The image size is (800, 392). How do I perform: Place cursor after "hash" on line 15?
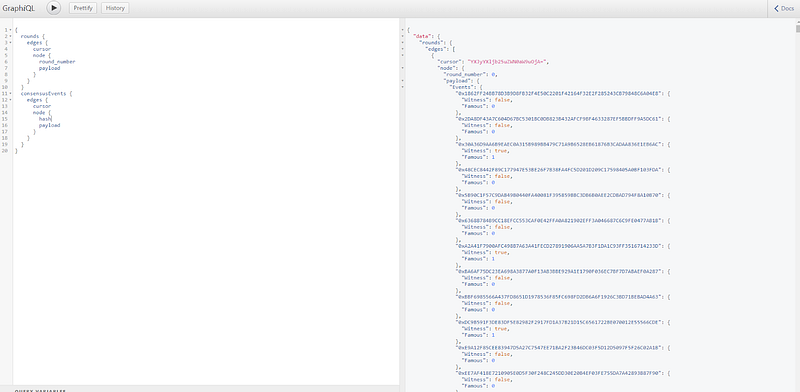coord(52,119)
